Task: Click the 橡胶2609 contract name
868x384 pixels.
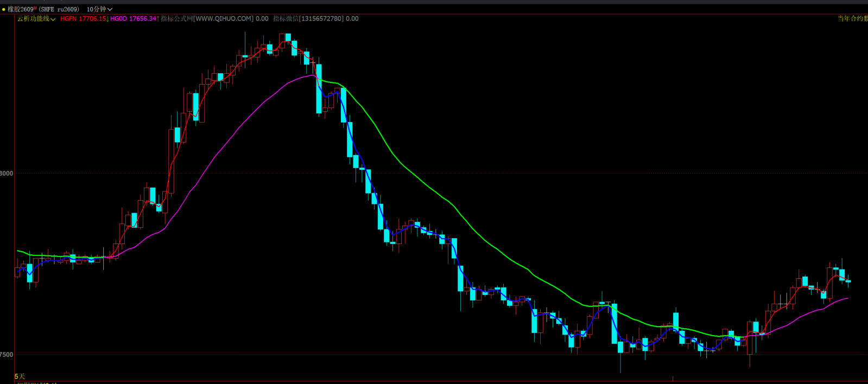Action: point(22,9)
